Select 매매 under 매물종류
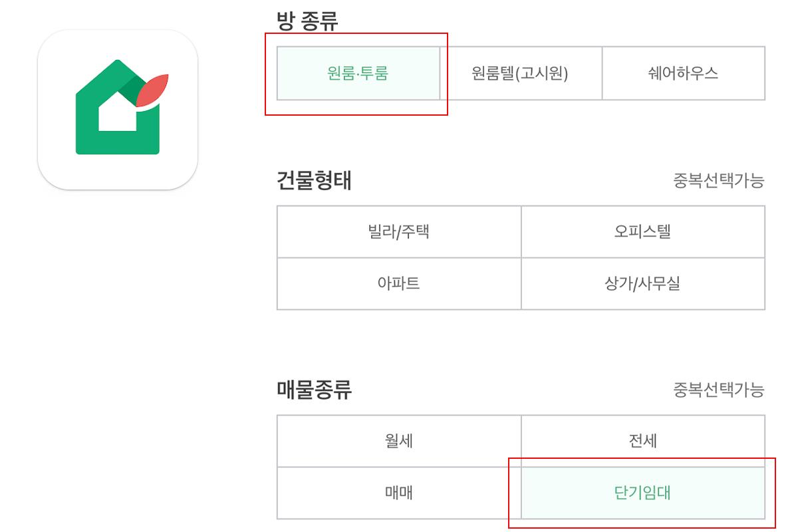 coord(399,493)
